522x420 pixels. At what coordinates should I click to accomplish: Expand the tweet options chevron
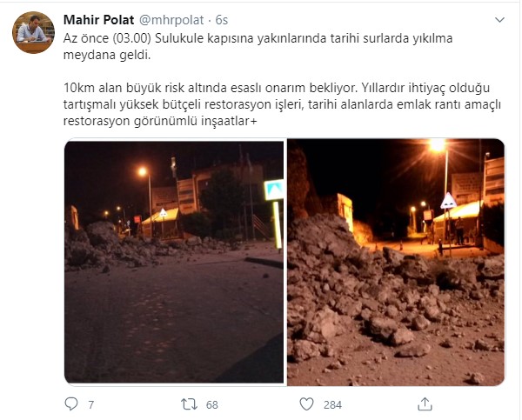[x=499, y=20]
